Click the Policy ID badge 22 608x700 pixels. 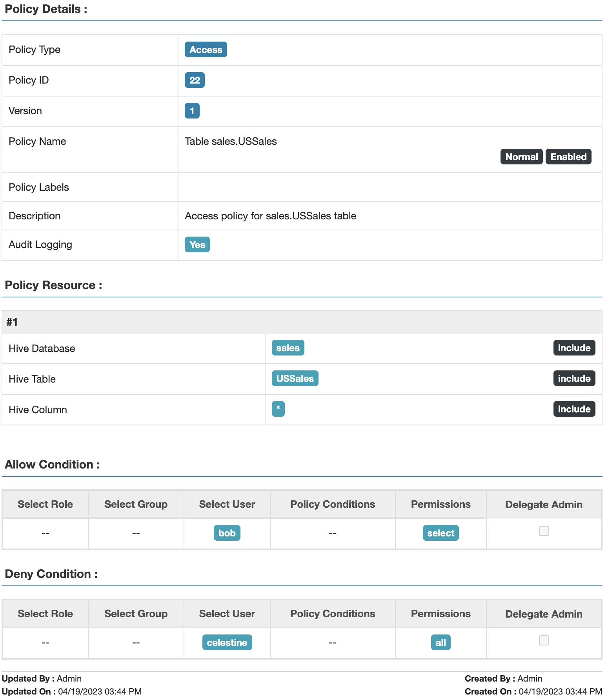pyautogui.click(x=195, y=80)
